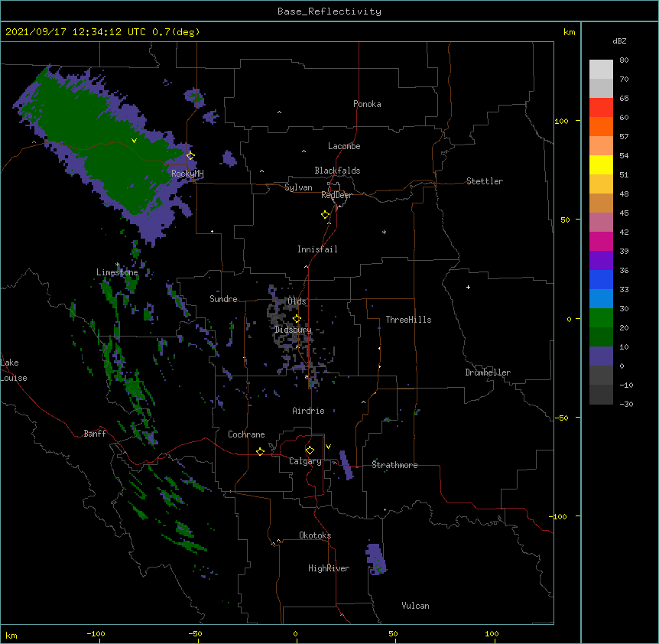
Task: Click the -100 tick label on vertical axis
Action: click(559, 516)
